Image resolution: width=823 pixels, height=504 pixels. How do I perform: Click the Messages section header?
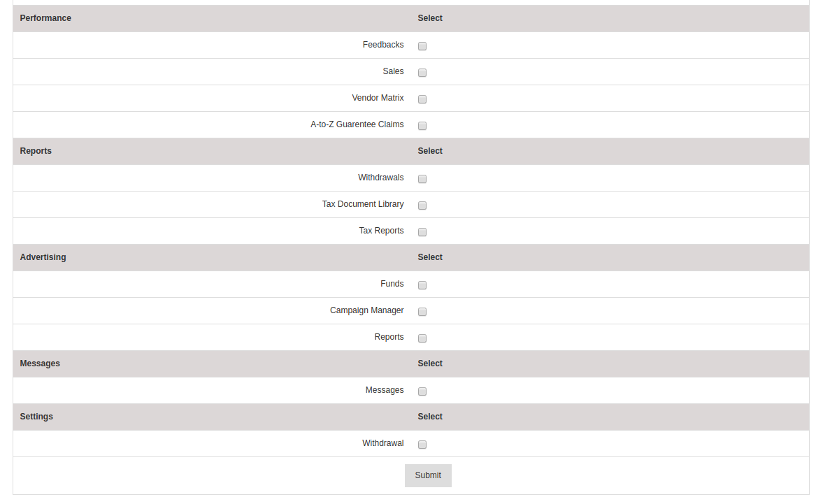[40, 363]
